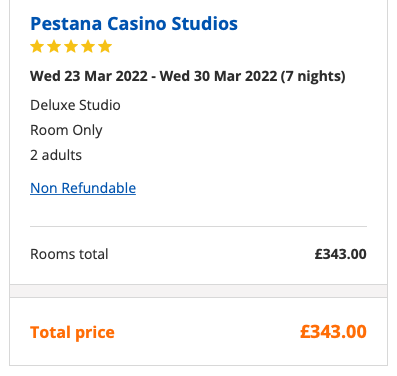
Task: Click the fifth gold rating star
Action: (105, 46)
